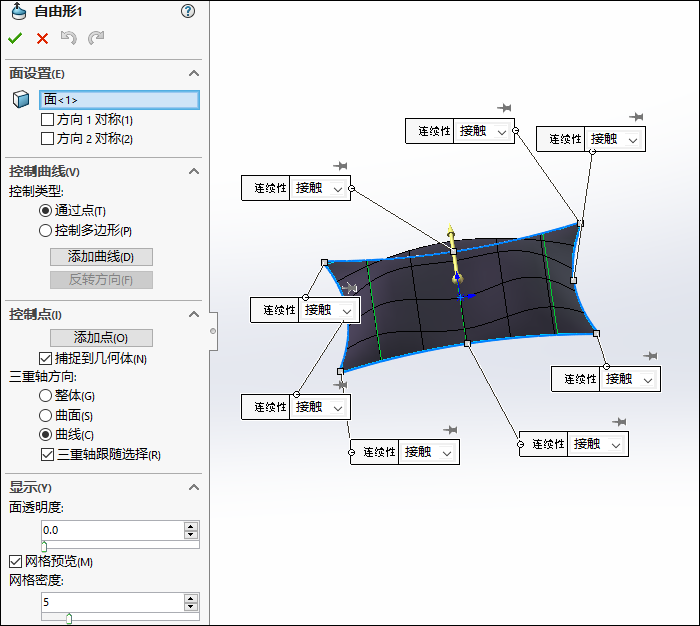
Task: Click the panel collapse handle on the divider
Action: point(213,331)
